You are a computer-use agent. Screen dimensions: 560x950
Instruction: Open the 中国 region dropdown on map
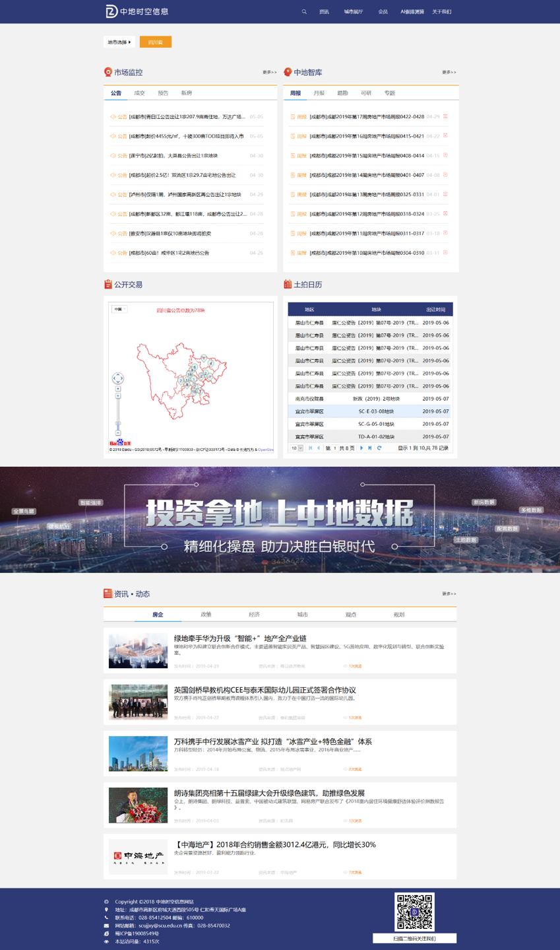[x=119, y=309]
